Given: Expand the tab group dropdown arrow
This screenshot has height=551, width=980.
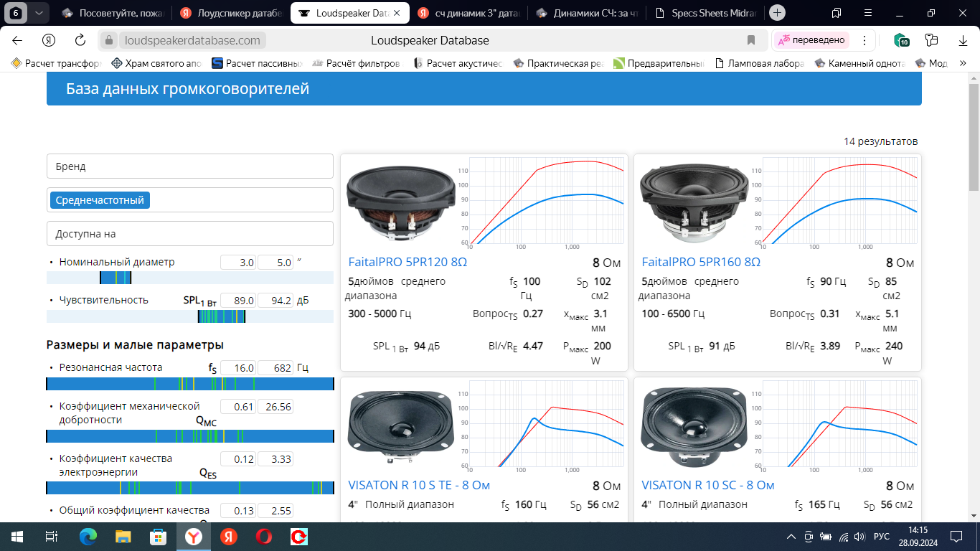Looking at the screenshot, I should (38, 13).
